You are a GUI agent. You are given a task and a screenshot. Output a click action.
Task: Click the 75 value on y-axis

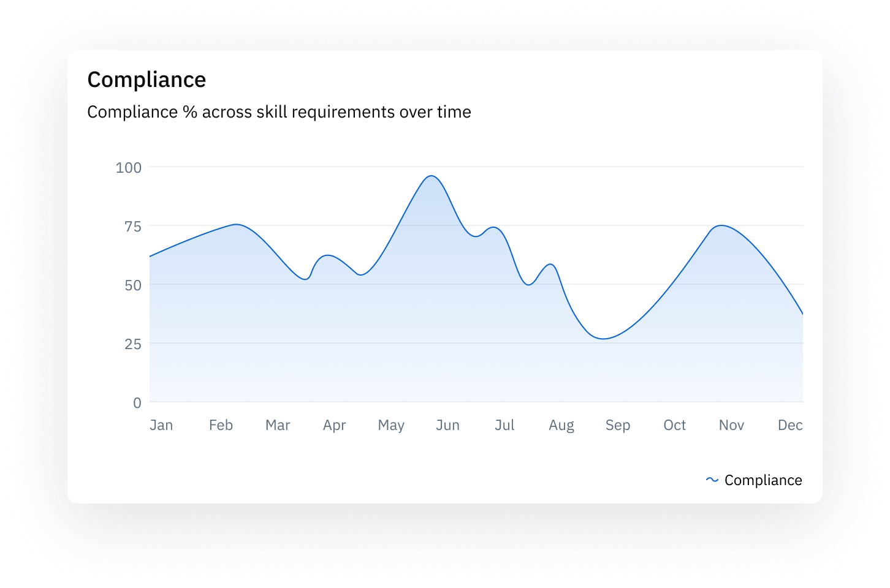(x=133, y=227)
